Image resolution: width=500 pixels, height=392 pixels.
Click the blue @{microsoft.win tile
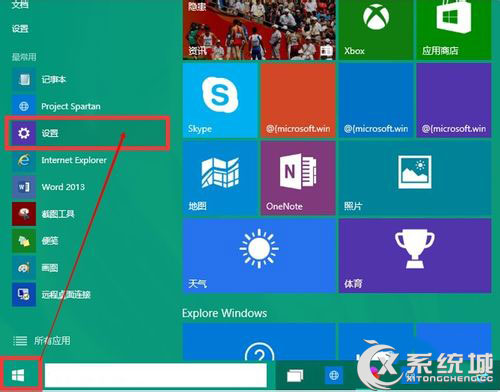point(376,100)
